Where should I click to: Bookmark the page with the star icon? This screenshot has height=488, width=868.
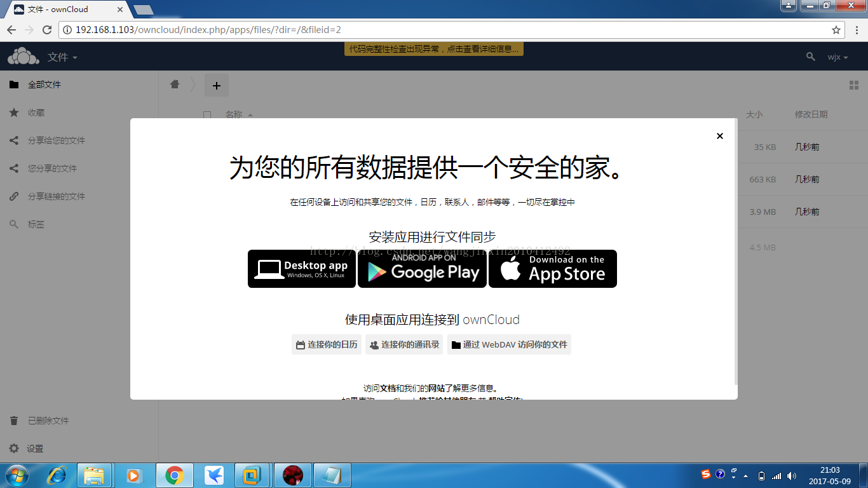836,30
